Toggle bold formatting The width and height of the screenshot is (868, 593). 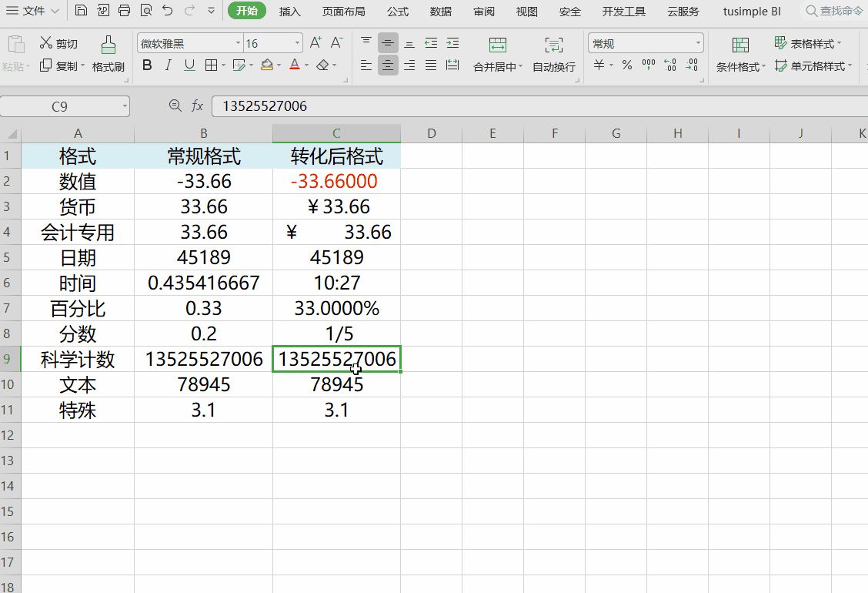[x=146, y=66]
